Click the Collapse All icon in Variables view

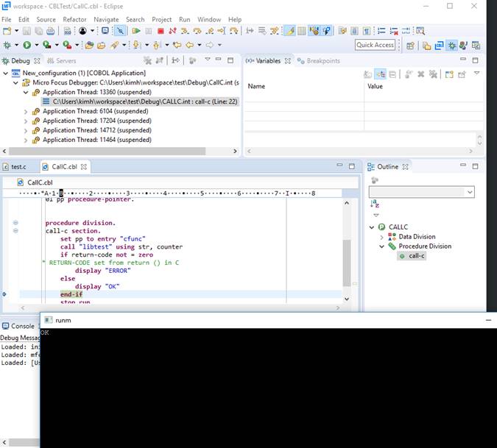pyautogui.click(x=394, y=74)
